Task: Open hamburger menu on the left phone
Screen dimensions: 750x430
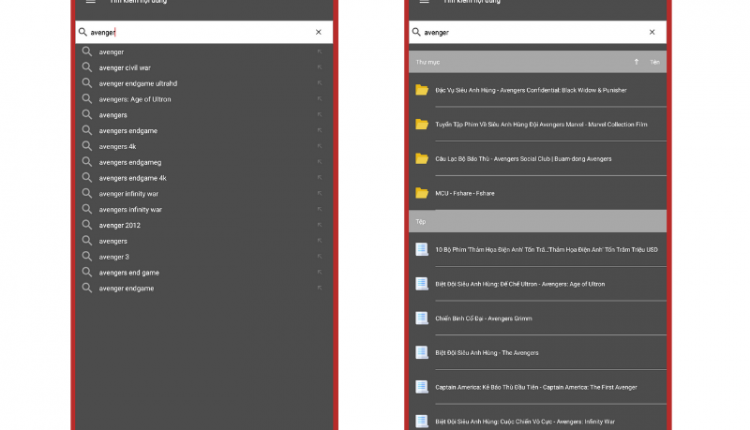Action: pyautogui.click(x=90, y=1)
